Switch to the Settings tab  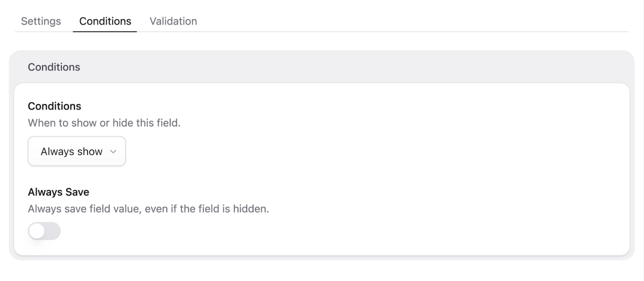pos(40,21)
